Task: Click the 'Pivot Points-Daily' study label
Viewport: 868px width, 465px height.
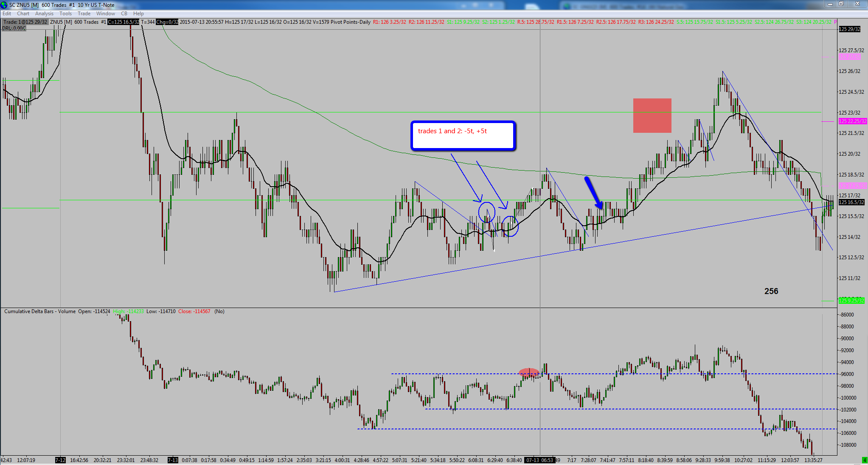Action: click(x=351, y=22)
